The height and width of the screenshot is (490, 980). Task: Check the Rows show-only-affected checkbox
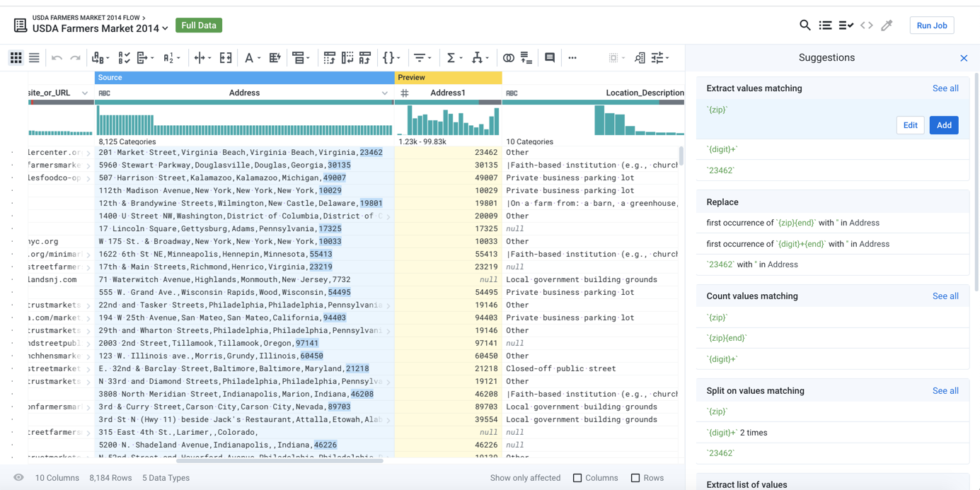(x=635, y=478)
